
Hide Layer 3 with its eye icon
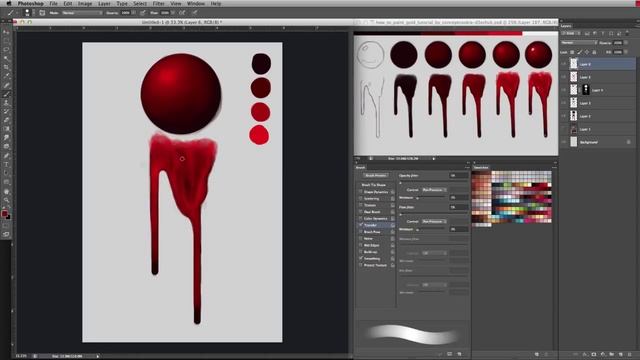point(564,103)
